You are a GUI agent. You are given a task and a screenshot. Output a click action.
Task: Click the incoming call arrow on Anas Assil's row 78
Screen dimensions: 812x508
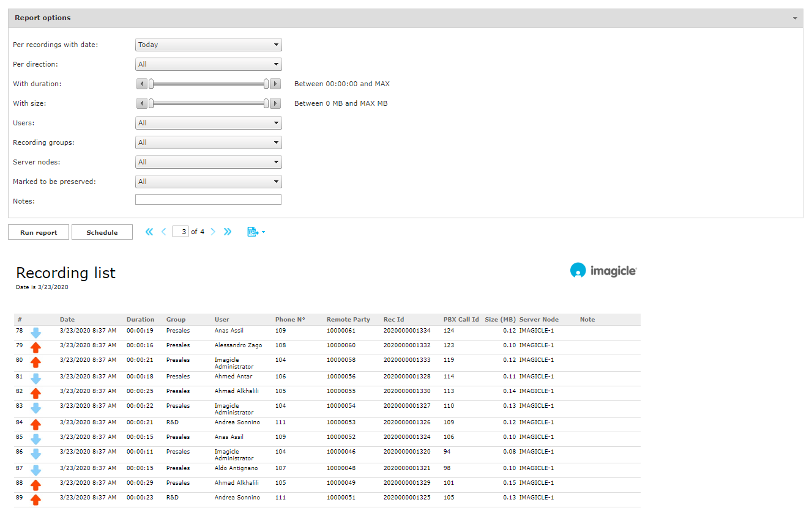[x=35, y=333]
